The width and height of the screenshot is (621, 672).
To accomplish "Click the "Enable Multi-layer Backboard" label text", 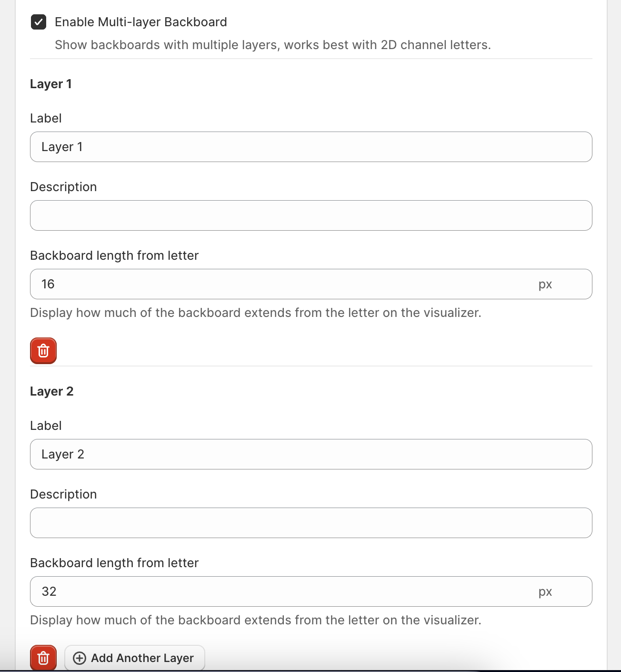I will pyautogui.click(x=141, y=22).
